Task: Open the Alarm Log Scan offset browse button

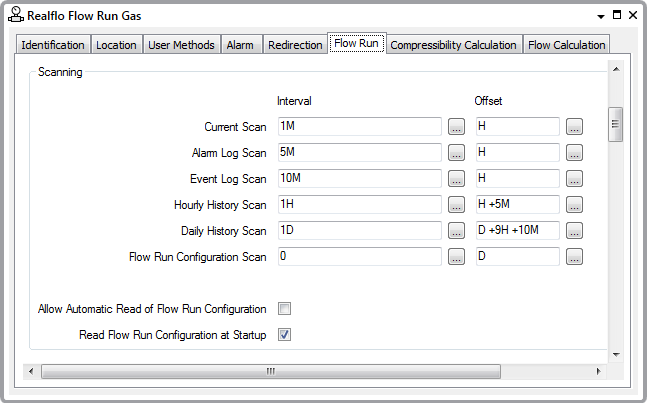Action: tap(574, 153)
